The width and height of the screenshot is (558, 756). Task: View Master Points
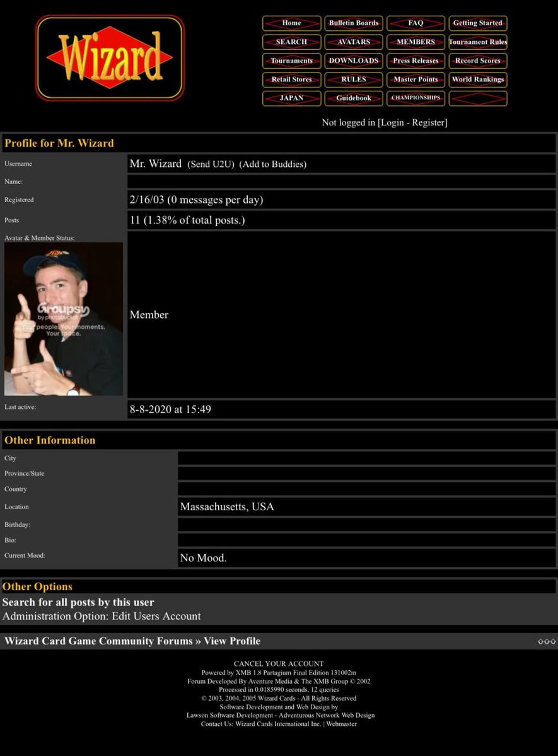click(x=416, y=79)
